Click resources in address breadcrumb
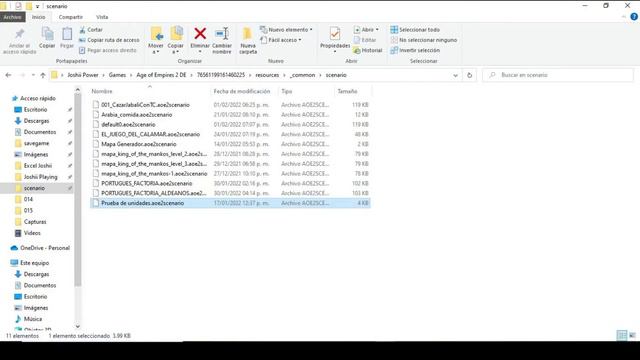The image size is (640, 360). (267, 75)
